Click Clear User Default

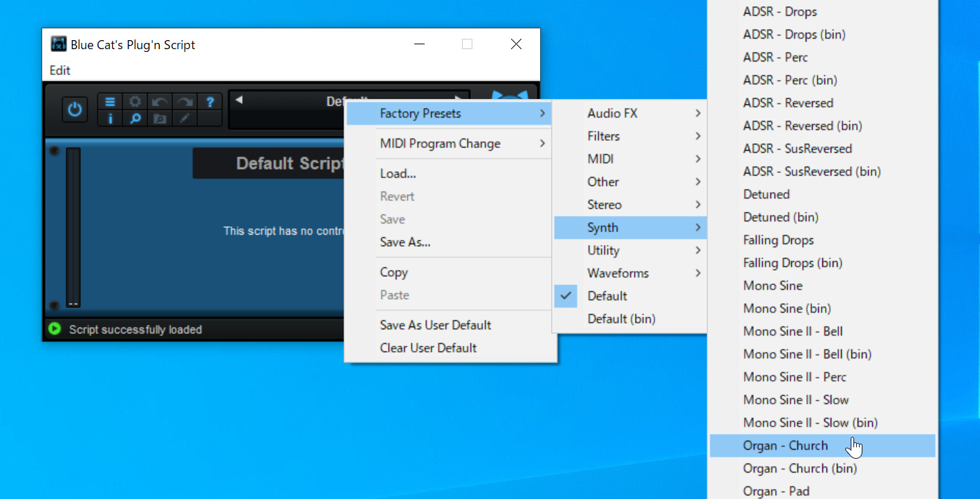click(x=450, y=348)
